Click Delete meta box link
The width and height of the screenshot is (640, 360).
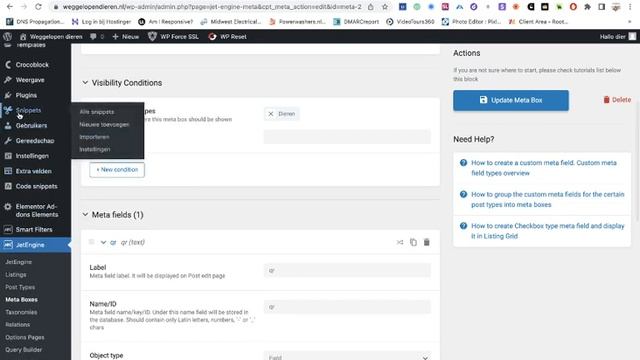pos(617,100)
